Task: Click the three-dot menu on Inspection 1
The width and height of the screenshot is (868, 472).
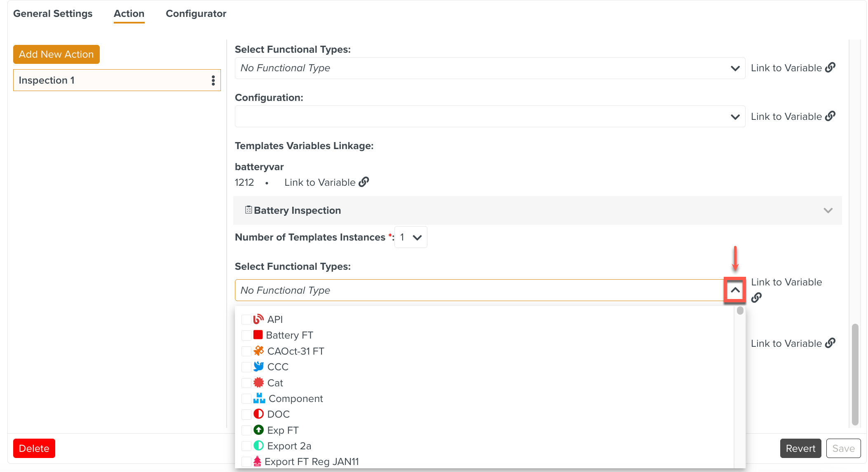Action: pos(213,80)
